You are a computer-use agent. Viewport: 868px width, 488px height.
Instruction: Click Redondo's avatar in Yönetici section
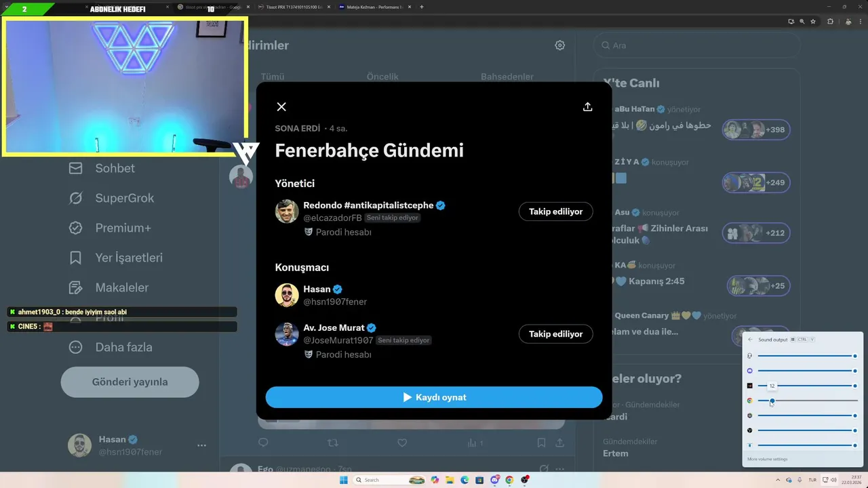pyautogui.click(x=287, y=211)
